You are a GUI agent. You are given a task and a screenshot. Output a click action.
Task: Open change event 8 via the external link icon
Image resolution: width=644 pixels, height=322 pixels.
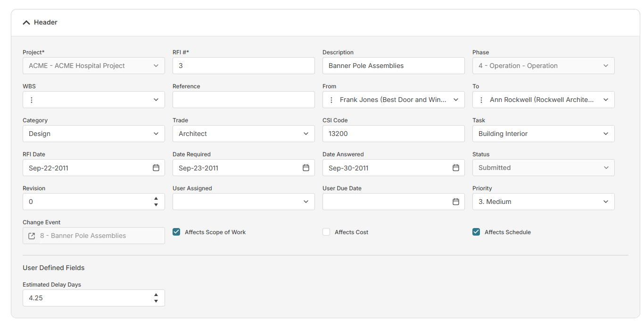coord(32,236)
